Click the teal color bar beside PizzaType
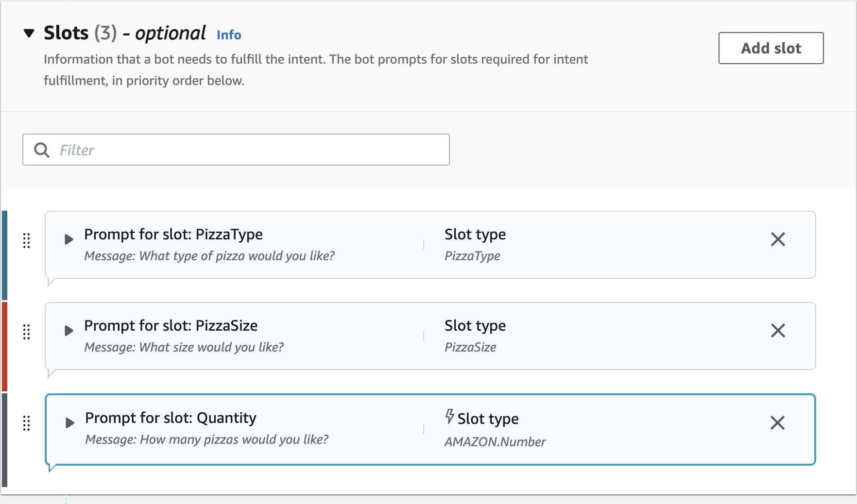The width and height of the screenshot is (857, 504). coord(5,255)
